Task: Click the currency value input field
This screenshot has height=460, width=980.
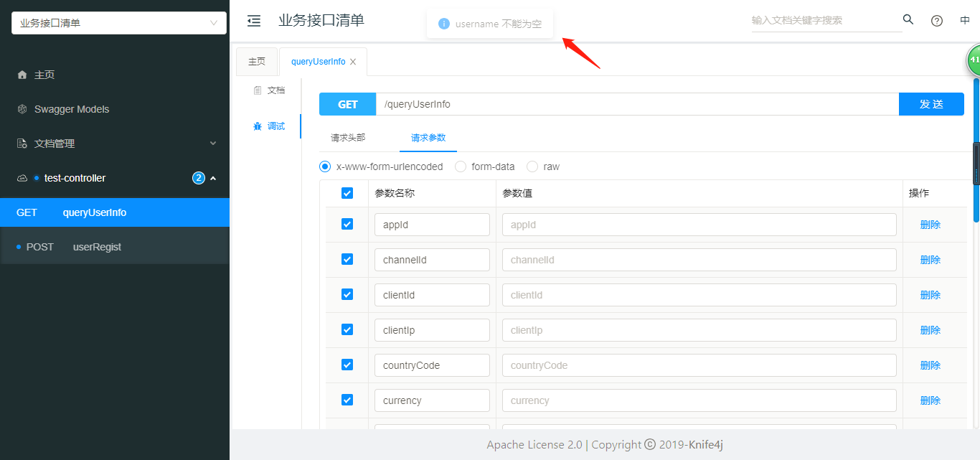Action: coord(699,400)
